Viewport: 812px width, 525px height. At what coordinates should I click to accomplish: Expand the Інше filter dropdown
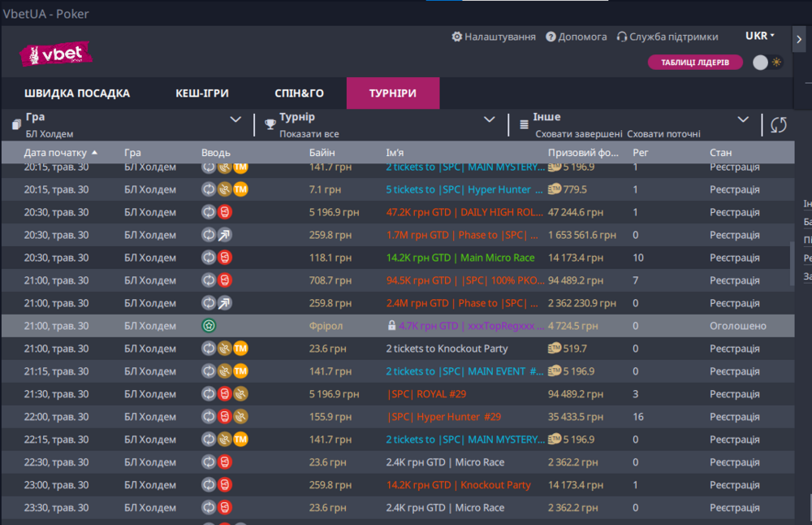point(743,119)
